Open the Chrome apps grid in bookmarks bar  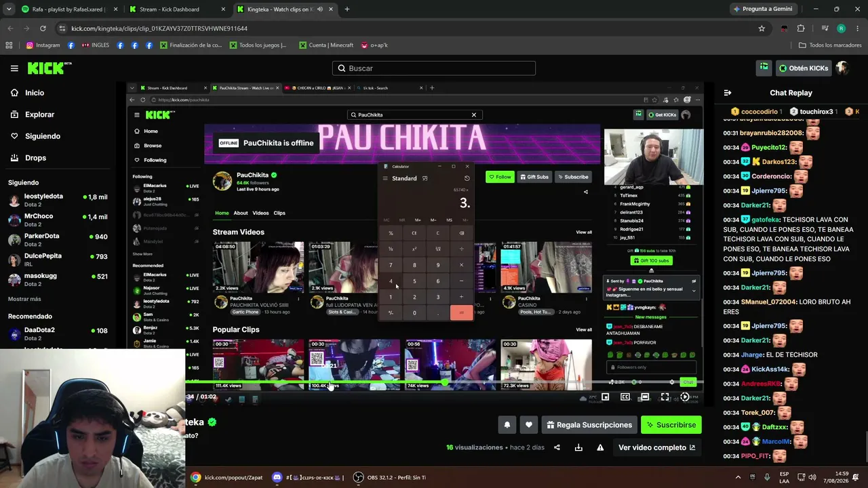click(x=9, y=45)
